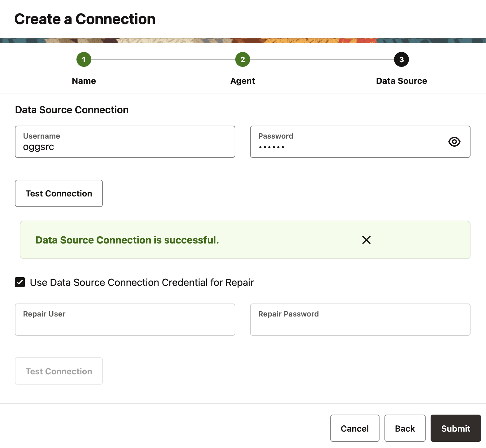
Task: Dismiss the connection successful message
Action: click(x=366, y=240)
